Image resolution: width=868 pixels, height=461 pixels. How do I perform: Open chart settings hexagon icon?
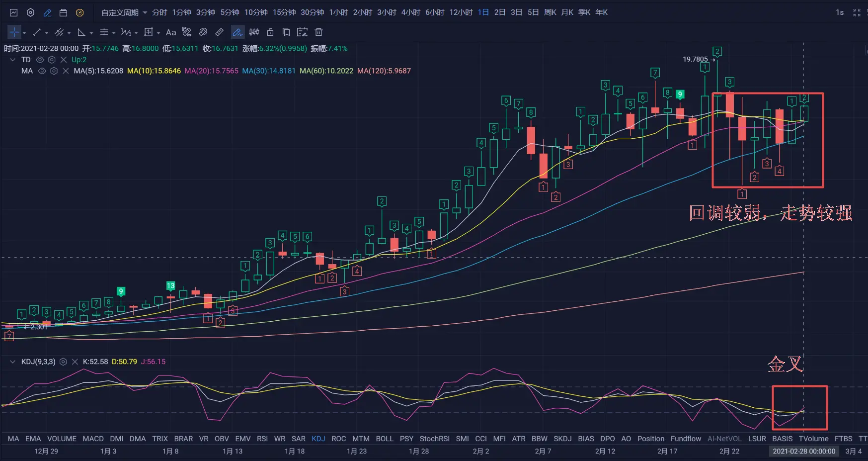[30, 12]
